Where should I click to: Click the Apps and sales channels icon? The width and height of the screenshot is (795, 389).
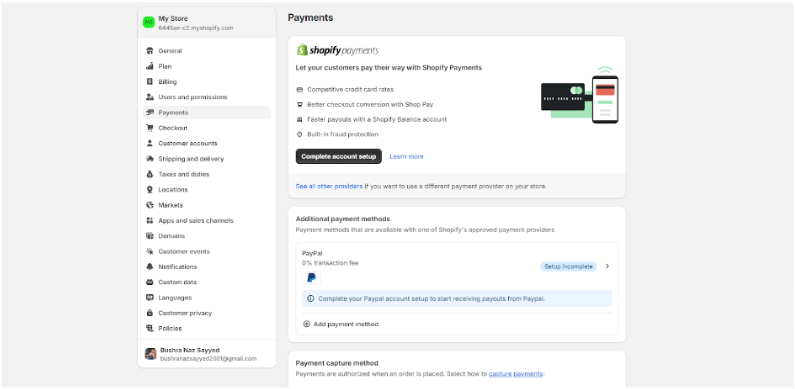[x=150, y=221]
